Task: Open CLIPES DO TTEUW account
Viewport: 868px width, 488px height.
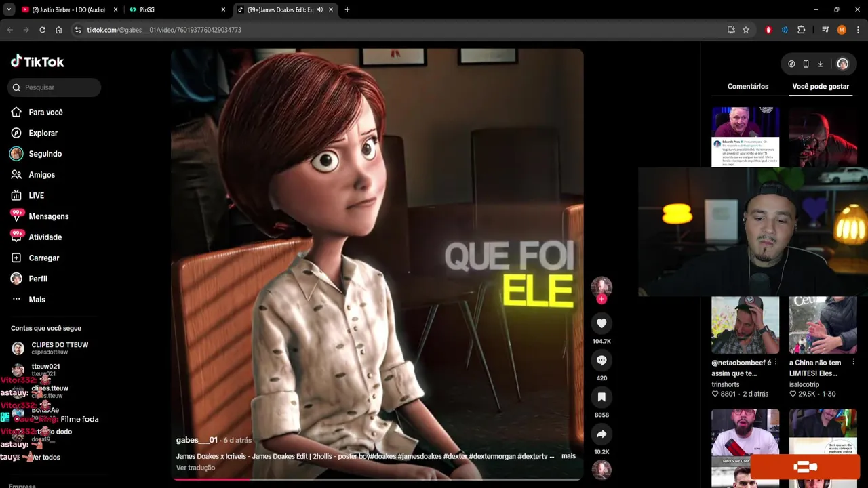Action: point(60,348)
